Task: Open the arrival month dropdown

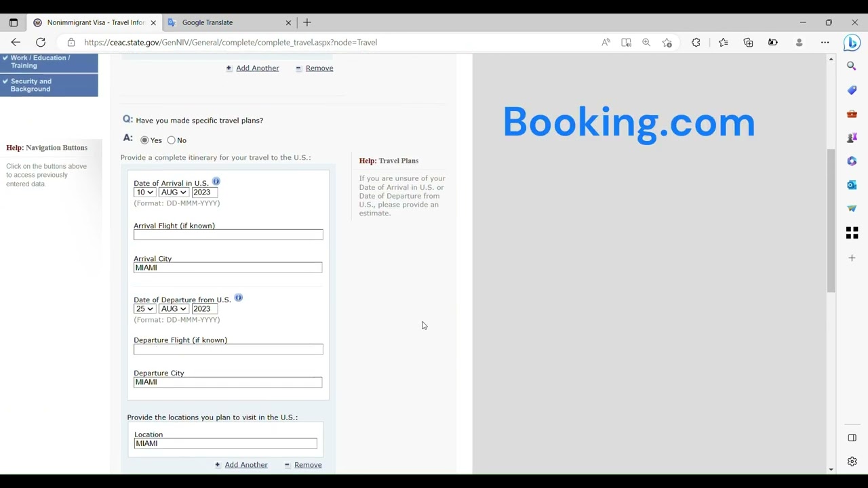Action: click(174, 192)
